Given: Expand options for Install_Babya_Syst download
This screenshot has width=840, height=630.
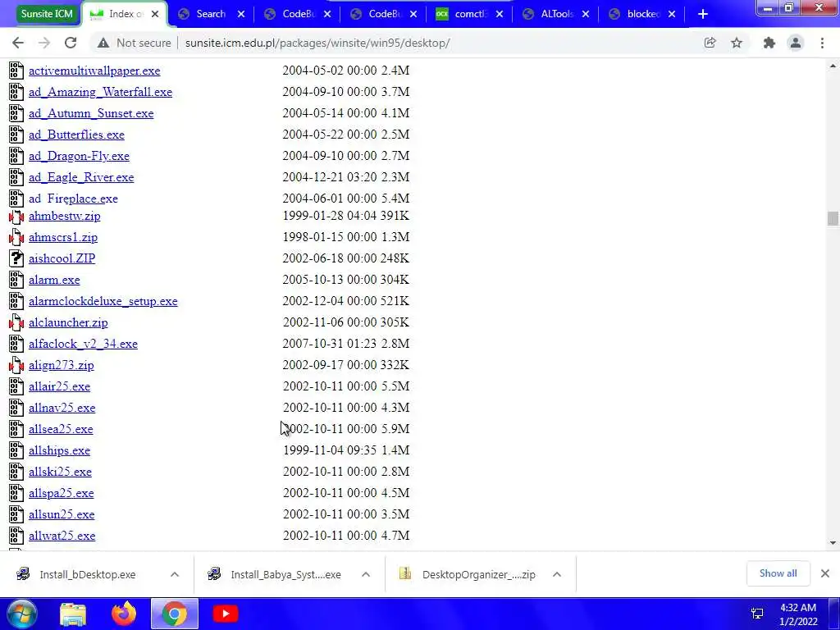Looking at the screenshot, I should click(x=366, y=574).
